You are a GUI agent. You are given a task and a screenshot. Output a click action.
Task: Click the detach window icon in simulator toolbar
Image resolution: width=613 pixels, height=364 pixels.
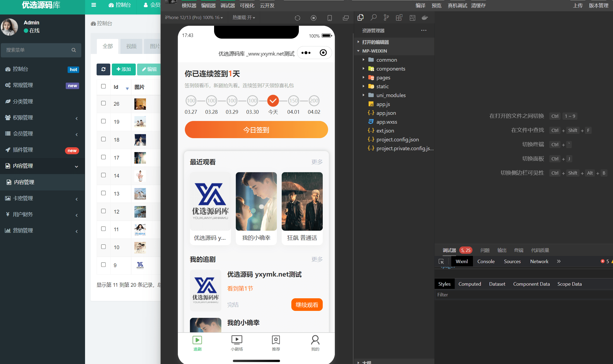coord(346,18)
